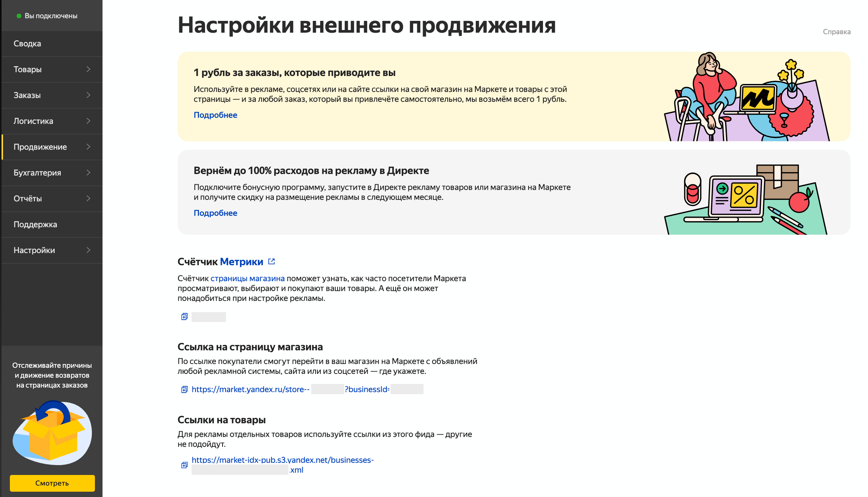Copy the Metrika counter number icon
The height and width of the screenshot is (497, 868).
[x=184, y=317]
